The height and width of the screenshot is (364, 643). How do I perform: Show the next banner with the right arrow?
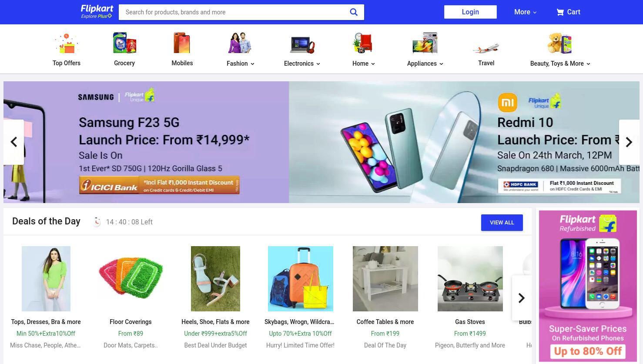point(629,142)
